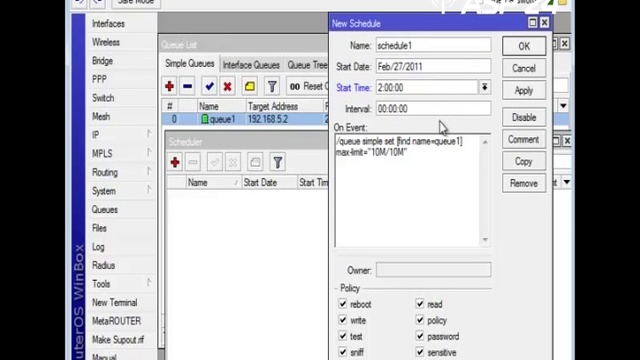Add a new simple queue with plus icon

pyautogui.click(x=170, y=87)
